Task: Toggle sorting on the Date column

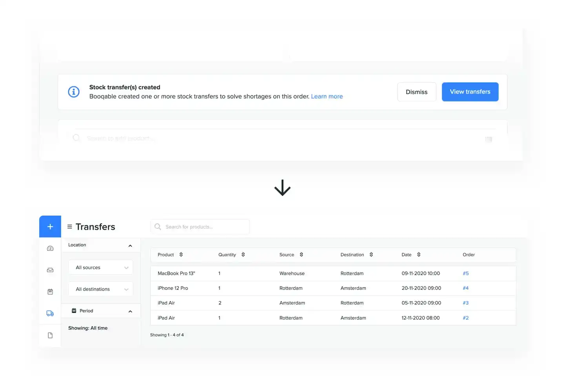Action: click(x=418, y=254)
